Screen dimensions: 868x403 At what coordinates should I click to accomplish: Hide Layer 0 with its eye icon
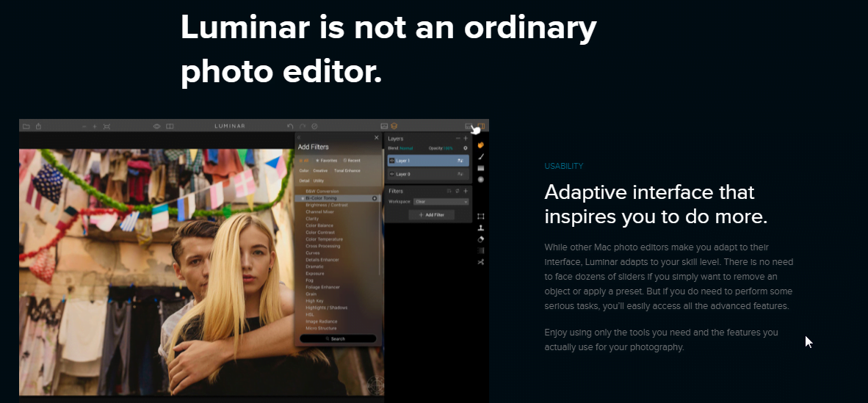pyautogui.click(x=392, y=174)
